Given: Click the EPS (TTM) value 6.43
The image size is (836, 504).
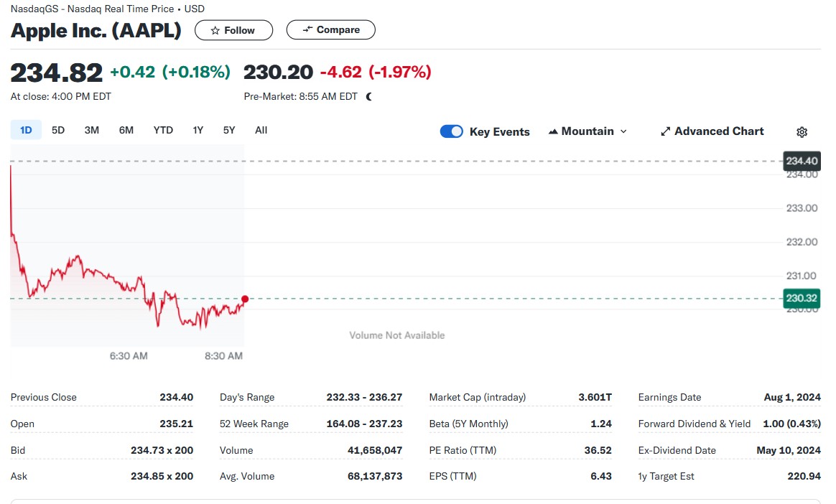Looking at the screenshot, I should tap(601, 476).
